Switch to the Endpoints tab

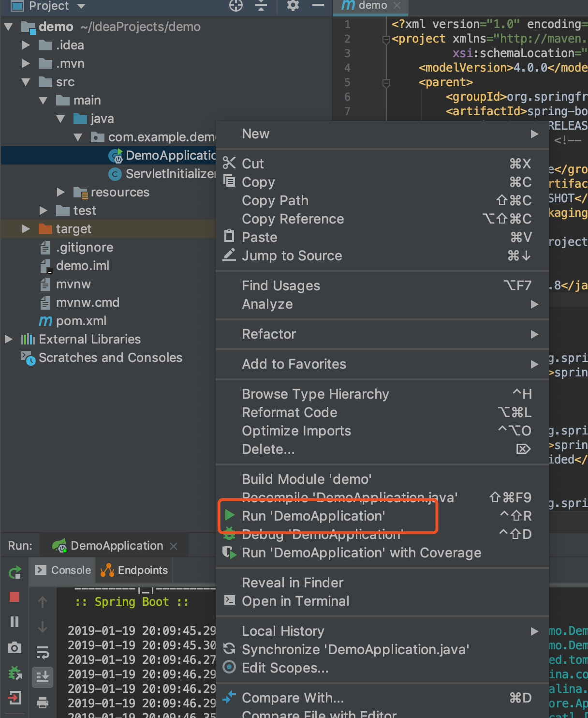134,570
